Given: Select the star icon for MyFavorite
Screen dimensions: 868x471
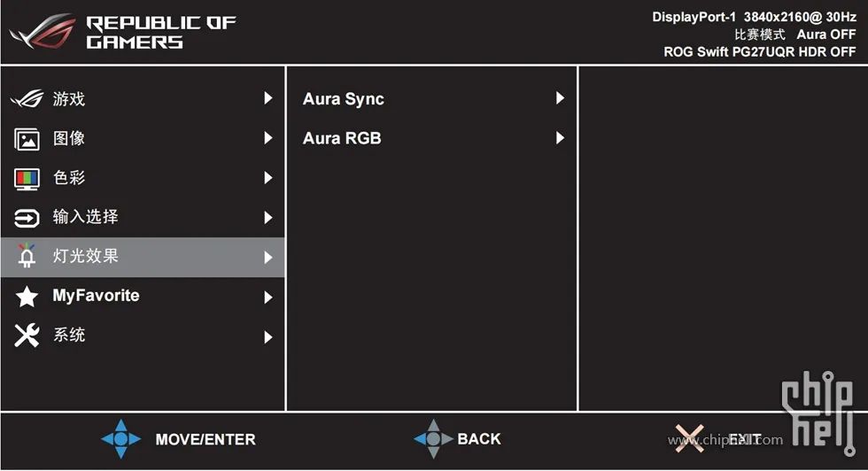Looking at the screenshot, I should (x=27, y=296).
